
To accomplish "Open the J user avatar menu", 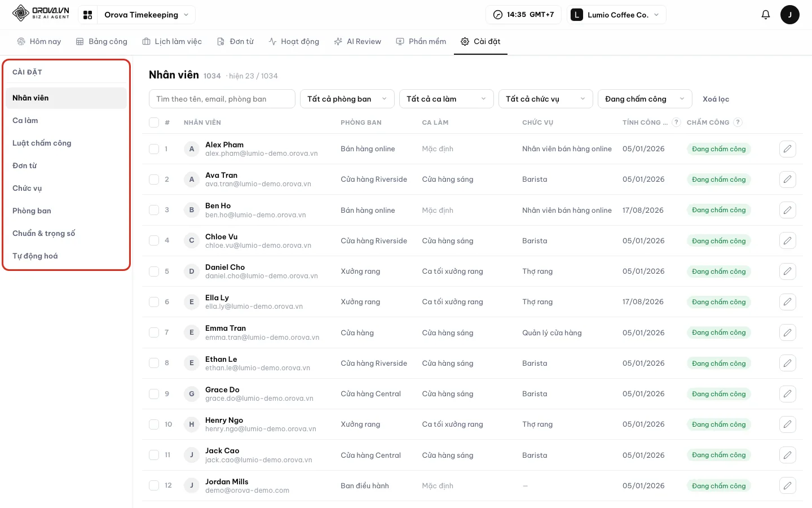I will (x=789, y=15).
